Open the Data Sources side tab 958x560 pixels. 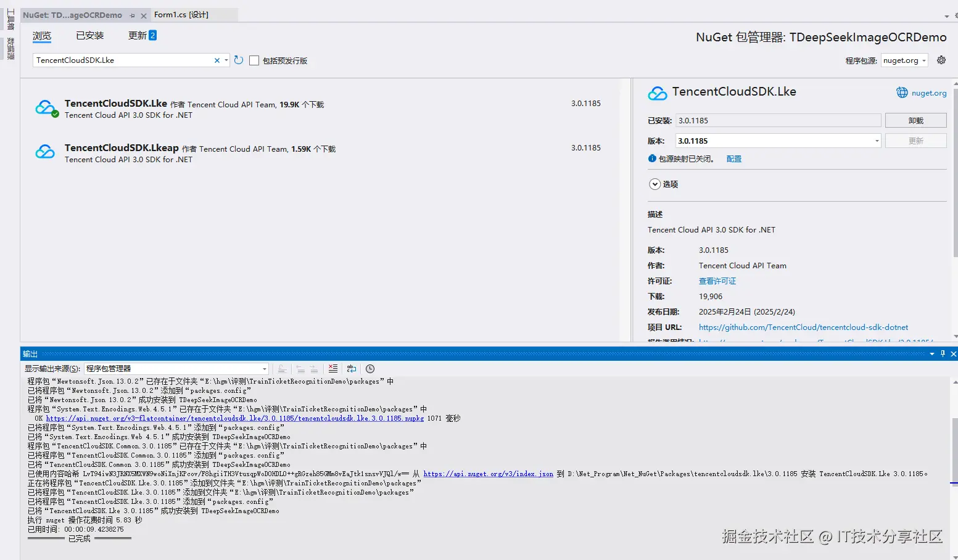point(10,49)
